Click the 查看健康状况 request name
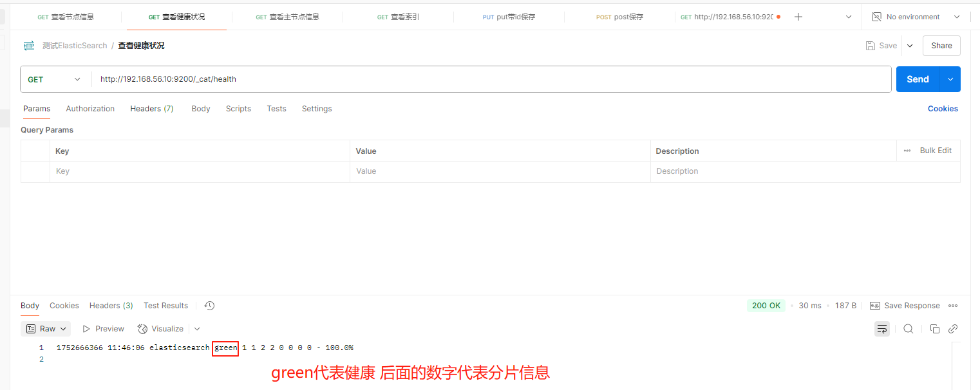980x390 pixels. click(x=141, y=46)
